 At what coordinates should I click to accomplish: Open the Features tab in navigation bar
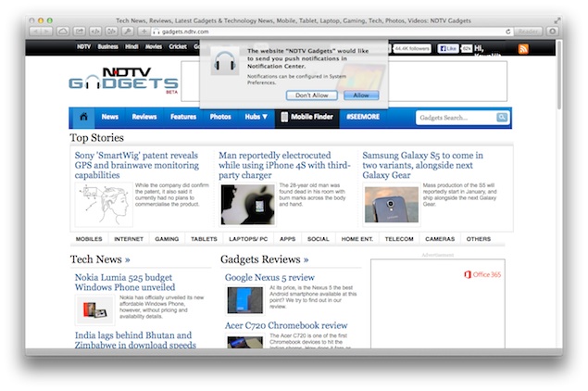tap(183, 117)
